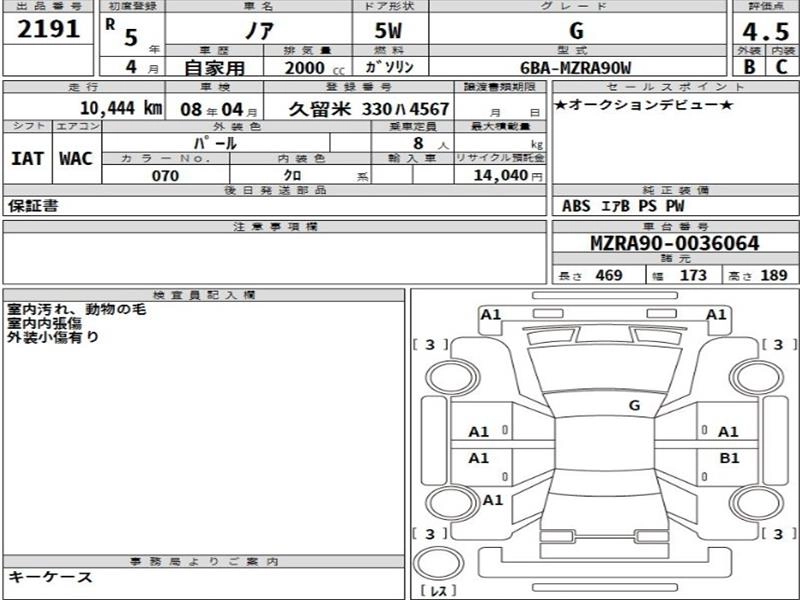
Task: Click the air conditioner value WAC
Action: (x=76, y=159)
